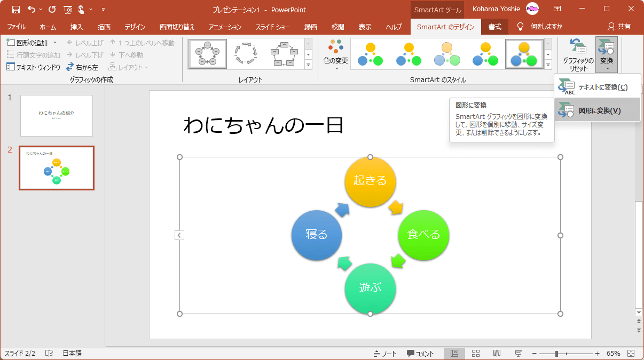Open the Layout gallery dropdown arrow
This screenshot has width=644, height=360.
pos(308,65)
